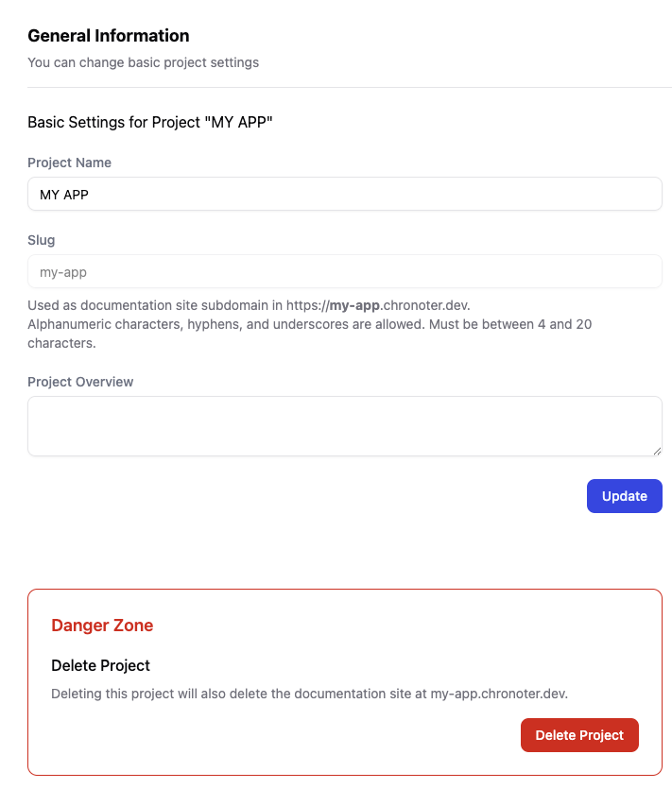Click the divider line under General Information
672x789 pixels.
click(344, 87)
